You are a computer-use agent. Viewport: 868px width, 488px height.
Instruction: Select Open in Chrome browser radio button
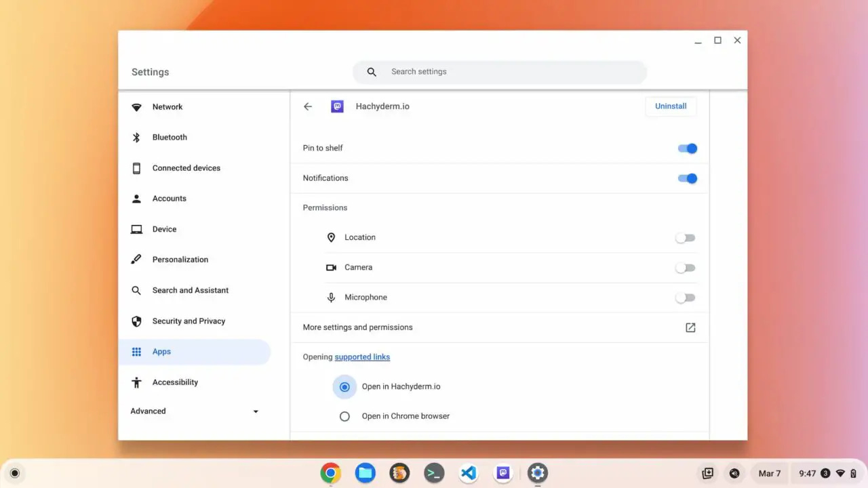click(x=344, y=416)
